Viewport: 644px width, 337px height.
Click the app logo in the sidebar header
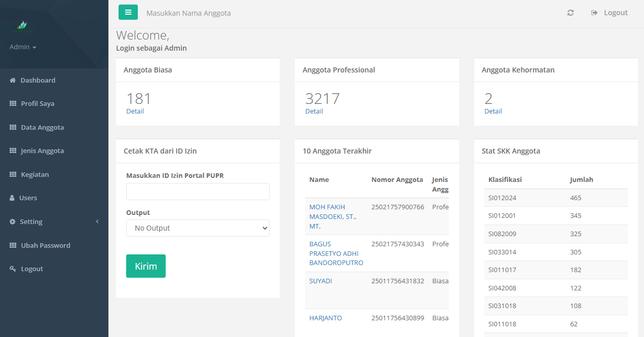[x=21, y=25]
